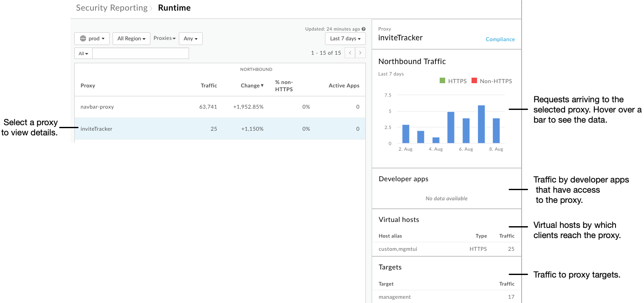Open the All search scope dropdown
Screen dimensions: 644x303
[x=83, y=53]
